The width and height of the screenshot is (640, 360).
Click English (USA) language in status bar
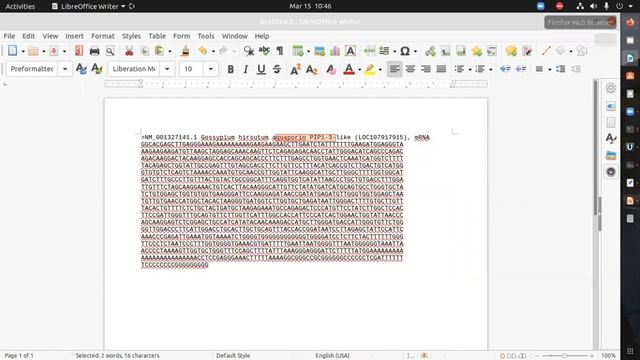tap(332, 356)
